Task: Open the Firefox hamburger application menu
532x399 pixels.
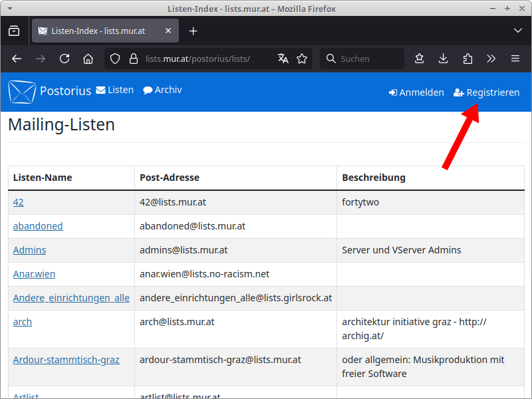Action: click(x=515, y=59)
